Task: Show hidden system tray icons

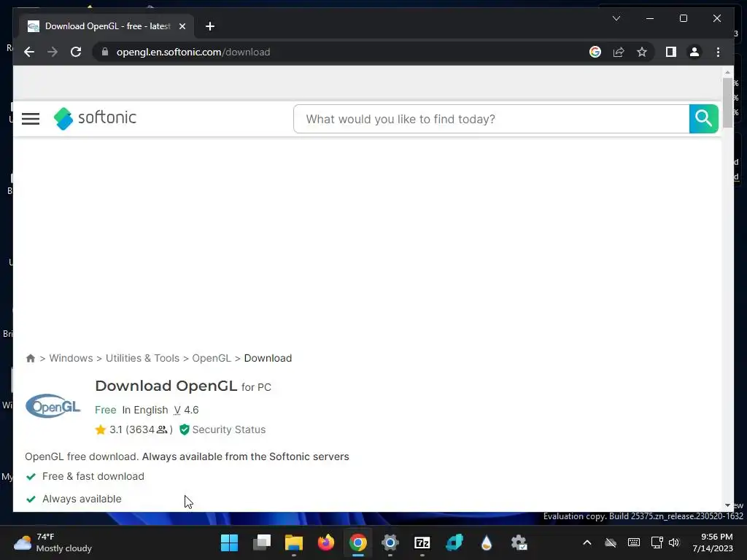Action: tap(587, 542)
